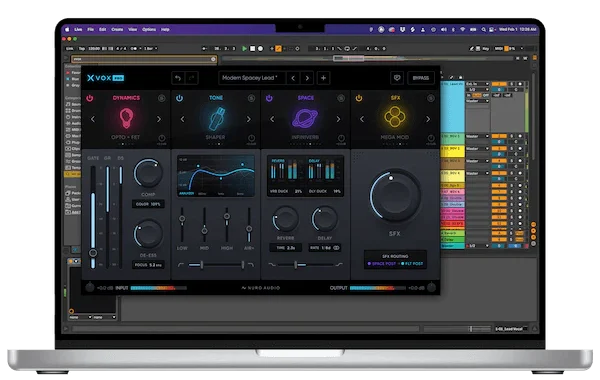Click the delay Rate 1/8d field
This screenshot has height=380, width=600.
coord(325,248)
